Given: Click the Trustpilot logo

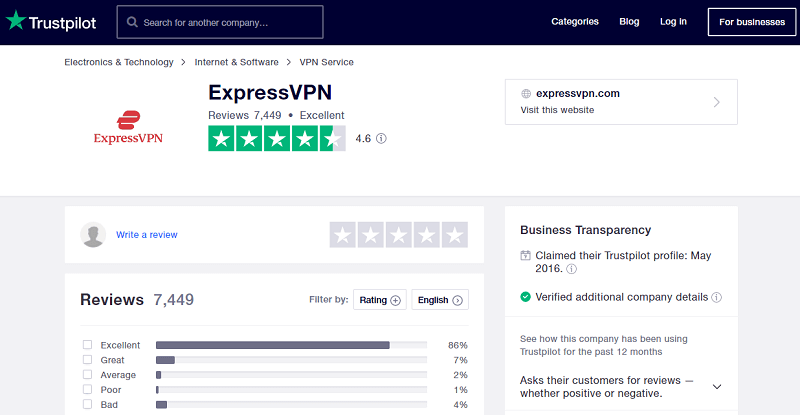Looking at the screenshot, I should pyautogui.click(x=51, y=22).
